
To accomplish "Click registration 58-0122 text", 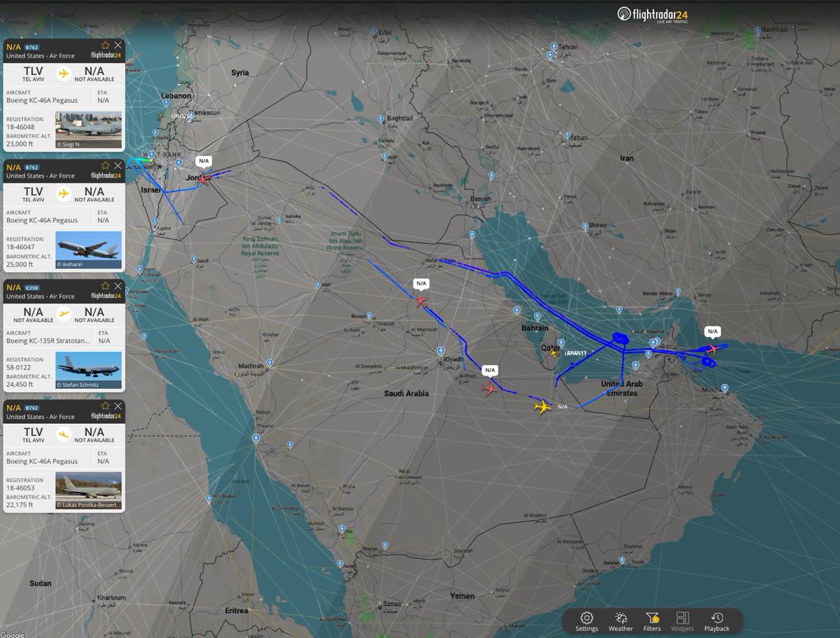I will point(18,368).
